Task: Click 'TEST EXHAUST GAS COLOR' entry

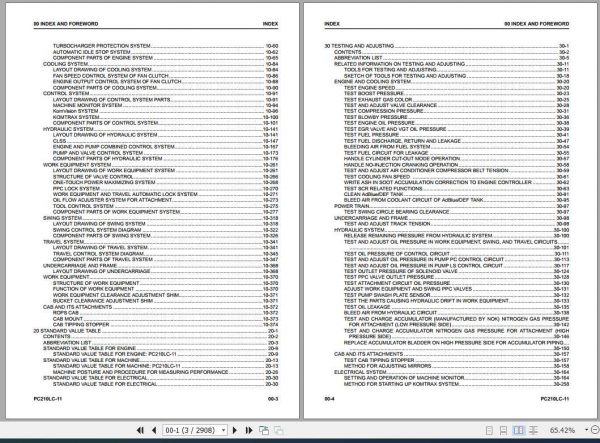Action: [x=378, y=99]
